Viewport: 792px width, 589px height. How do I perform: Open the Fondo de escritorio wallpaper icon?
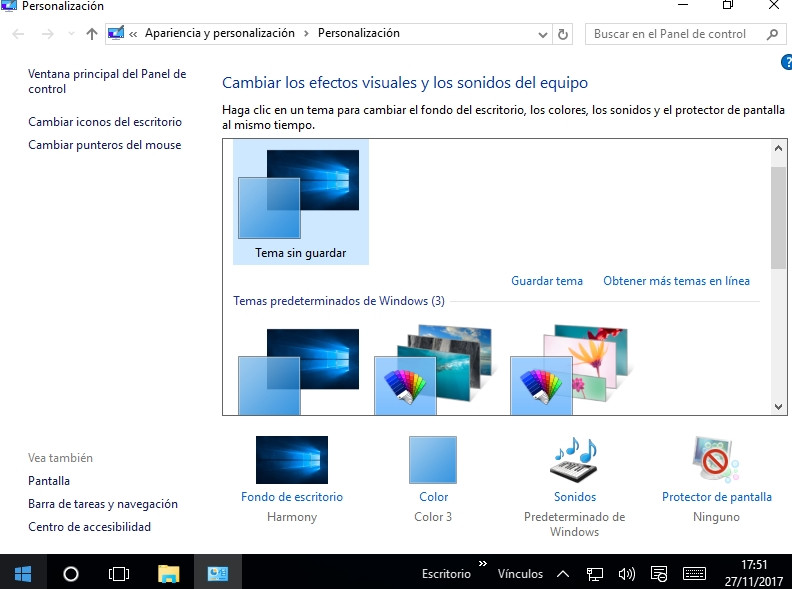point(291,460)
